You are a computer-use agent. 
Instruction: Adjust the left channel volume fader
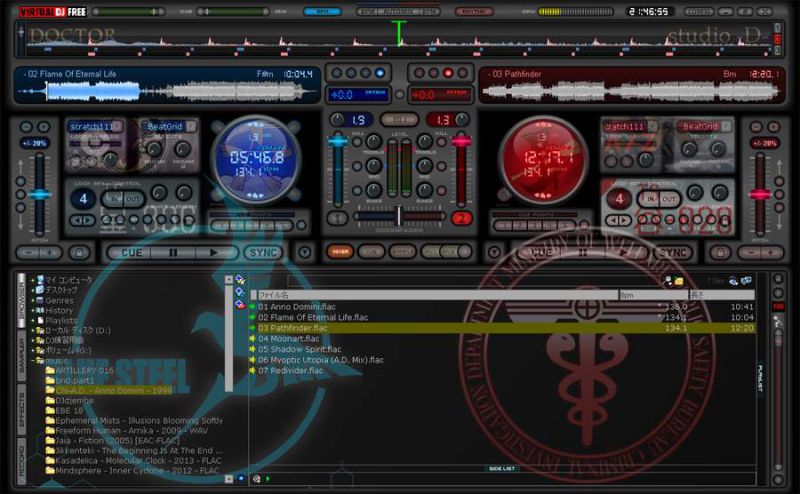coord(338,141)
